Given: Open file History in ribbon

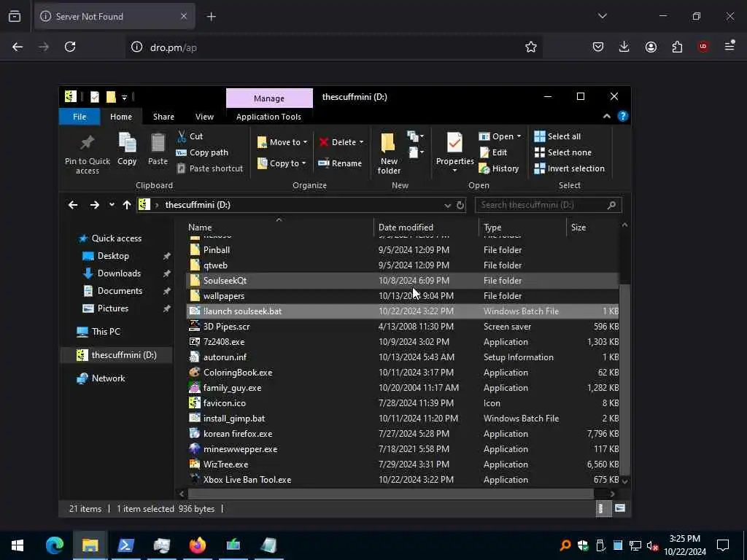Looking at the screenshot, I should pos(499,168).
